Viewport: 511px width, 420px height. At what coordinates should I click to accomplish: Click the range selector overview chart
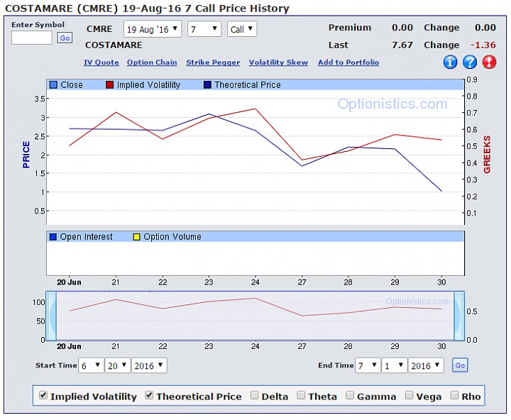click(x=255, y=316)
